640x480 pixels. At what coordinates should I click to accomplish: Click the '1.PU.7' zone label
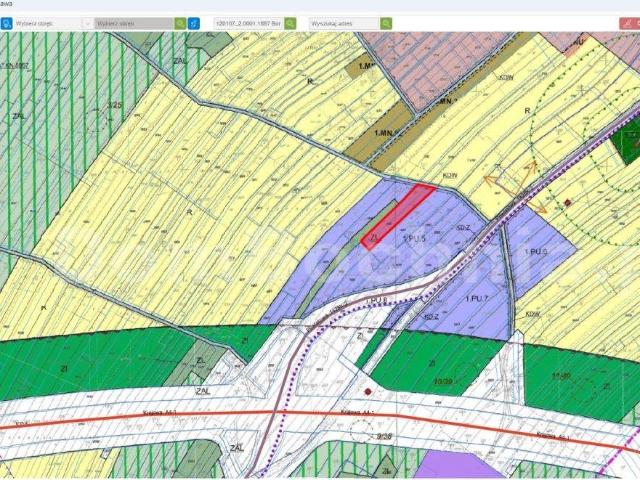pos(475,298)
